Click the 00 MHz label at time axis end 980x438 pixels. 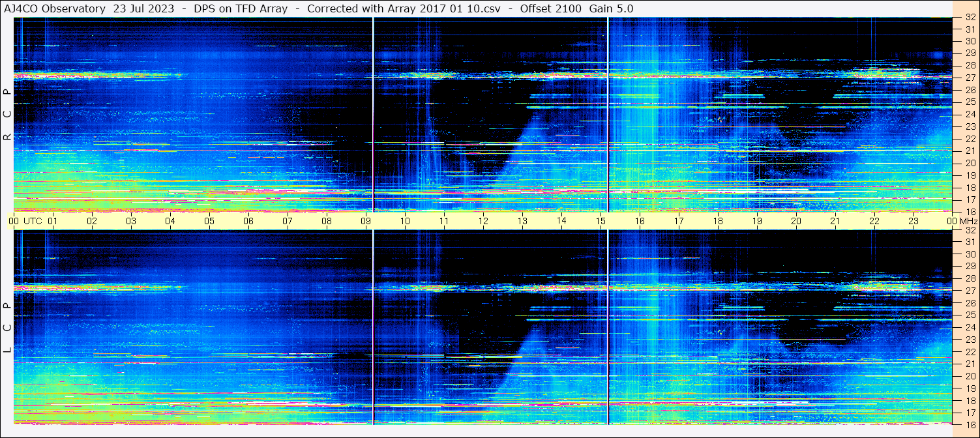(961, 221)
